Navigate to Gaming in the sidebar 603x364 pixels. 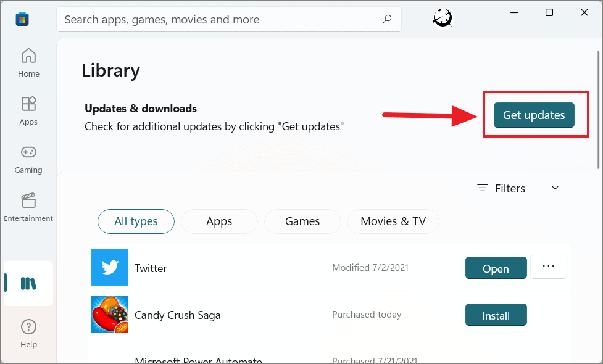pyautogui.click(x=28, y=159)
